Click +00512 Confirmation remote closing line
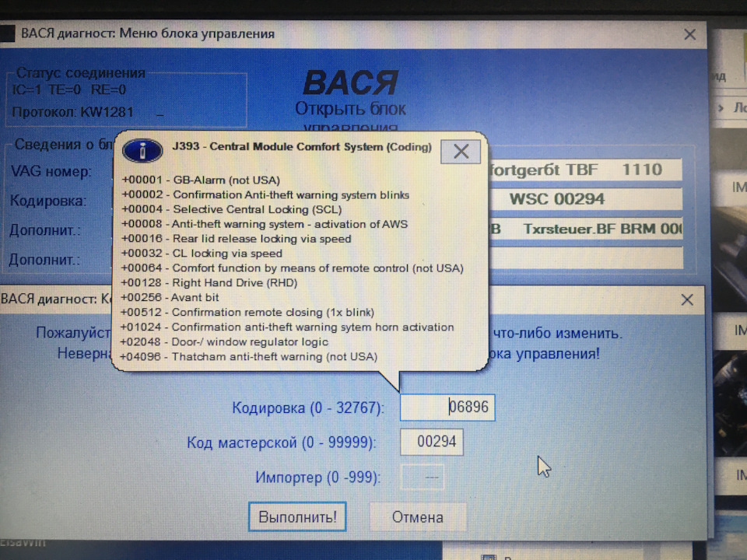 click(247, 313)
